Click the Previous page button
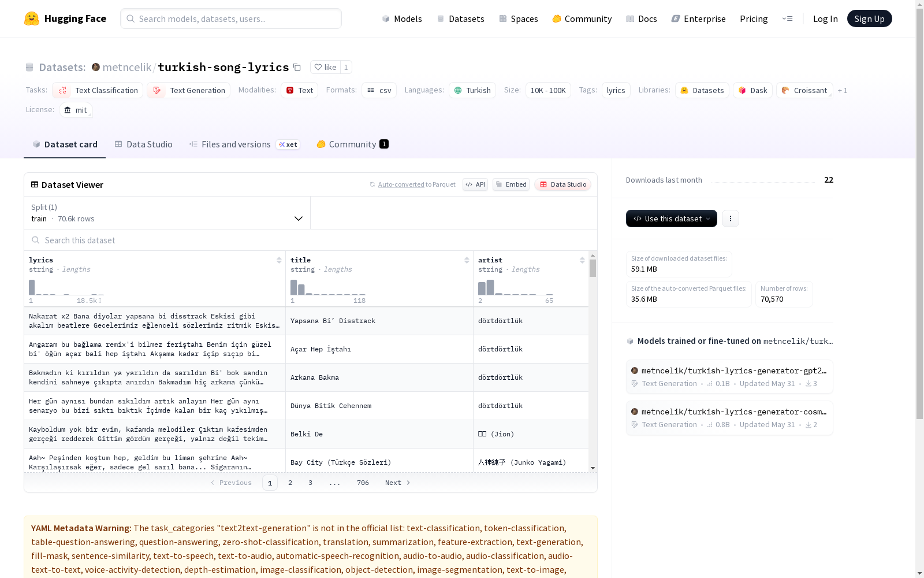The height and width of the screenshot is (578, 924). point(231,483)
